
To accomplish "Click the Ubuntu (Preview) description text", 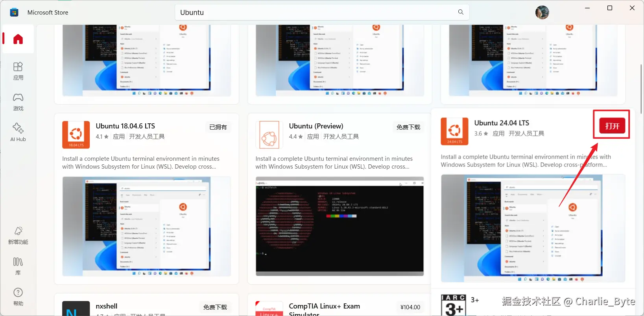I will point(334,163).
